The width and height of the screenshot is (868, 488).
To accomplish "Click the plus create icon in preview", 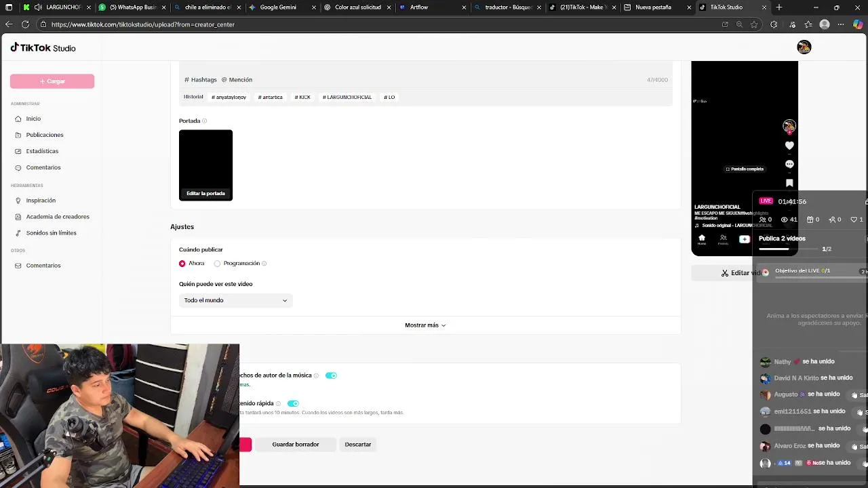I will (745, 239).
